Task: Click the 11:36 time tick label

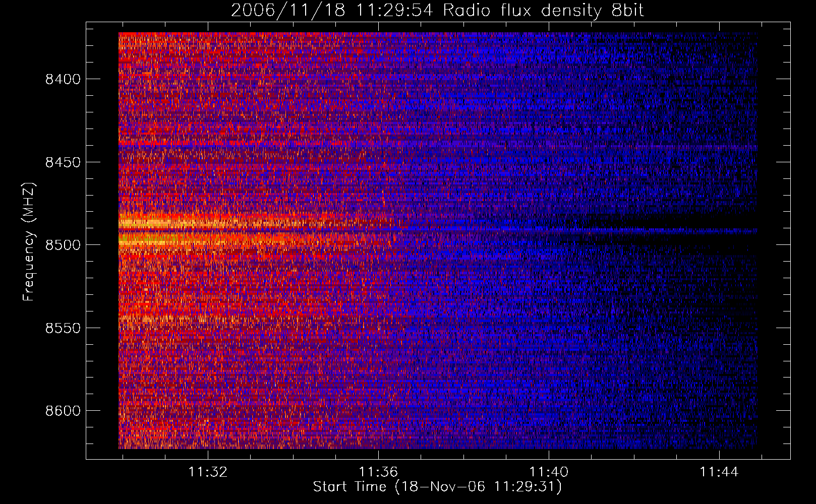Action: [378, 472]
